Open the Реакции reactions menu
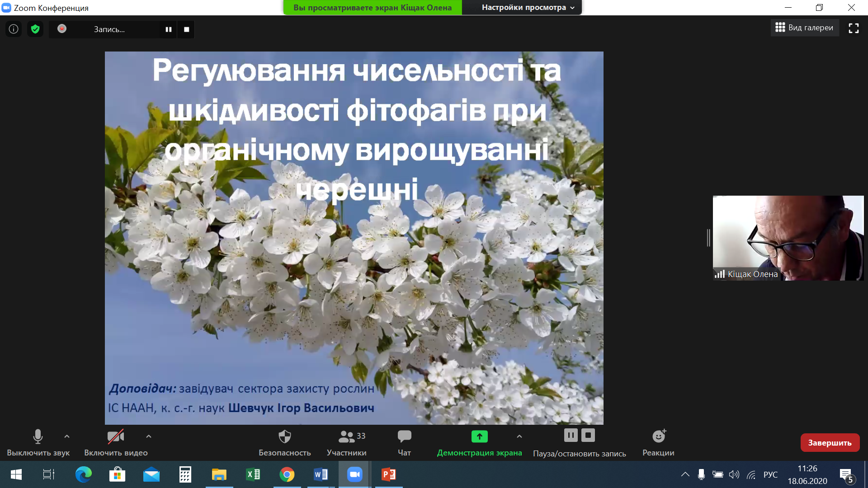The image size is (868, 488). (658, 442)
